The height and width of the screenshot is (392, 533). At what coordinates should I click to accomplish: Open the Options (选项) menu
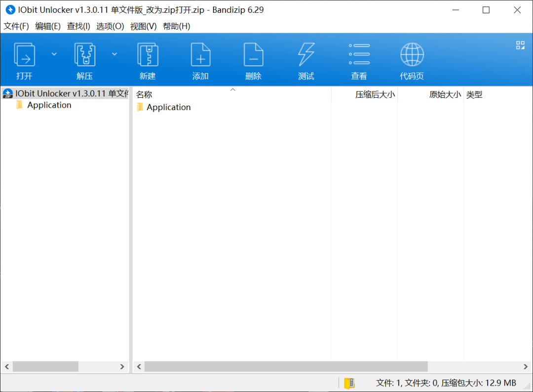click(110, 26)
